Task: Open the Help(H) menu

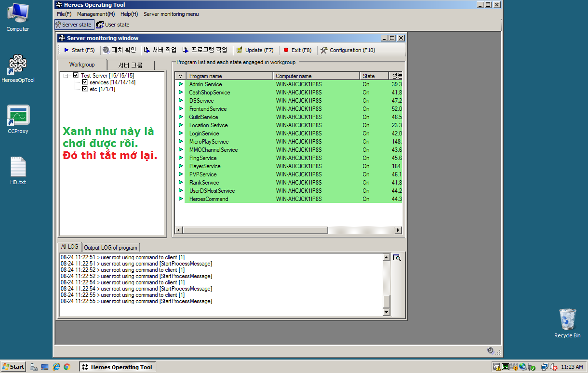Action: click(x=129, y=14)
